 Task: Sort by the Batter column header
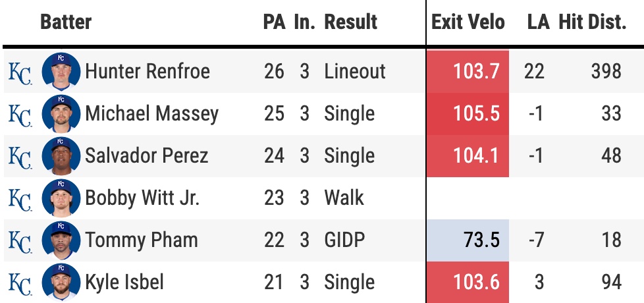[x=66, y=22]
